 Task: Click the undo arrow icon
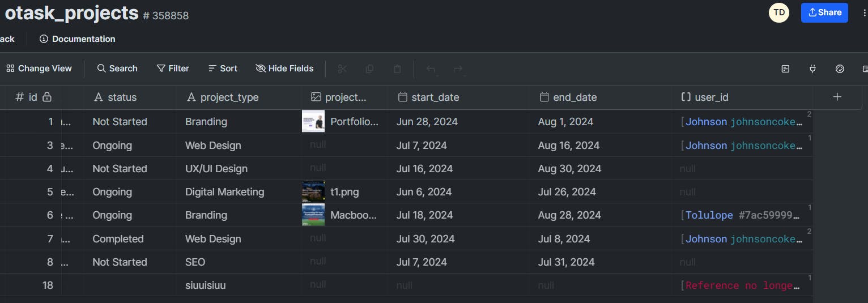click(431, 69)
